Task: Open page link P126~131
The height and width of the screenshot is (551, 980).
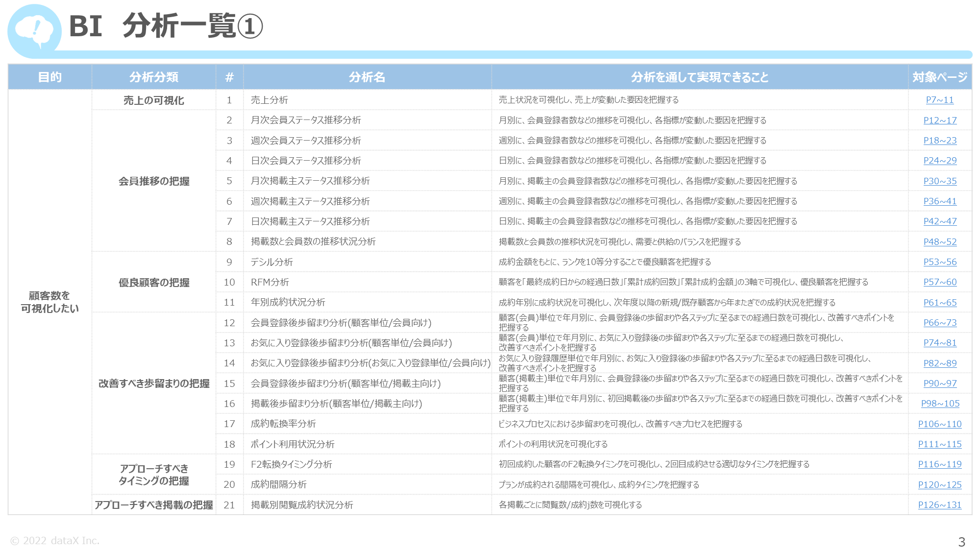Action: coord(940,505)
